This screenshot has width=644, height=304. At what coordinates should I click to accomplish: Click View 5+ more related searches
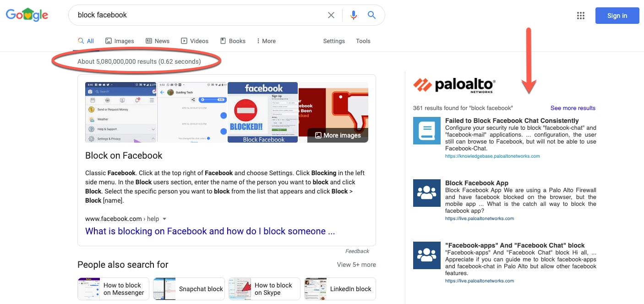[x=356, y=265]
